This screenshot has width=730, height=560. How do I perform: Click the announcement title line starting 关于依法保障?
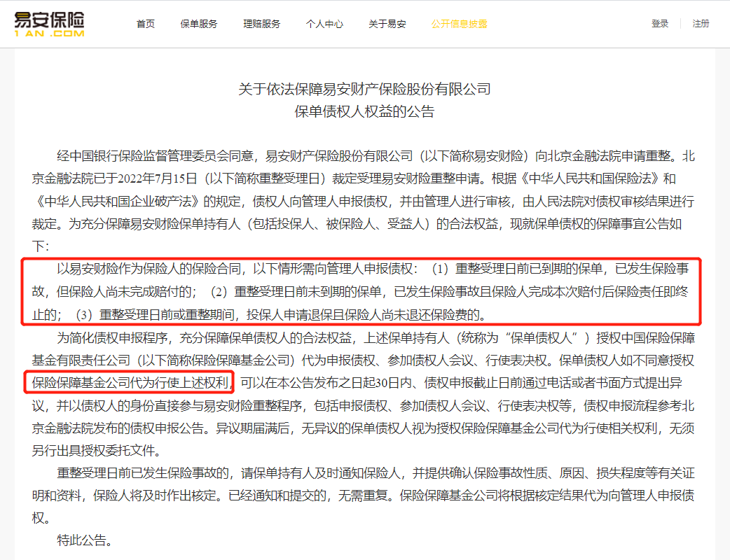[364, 89]
